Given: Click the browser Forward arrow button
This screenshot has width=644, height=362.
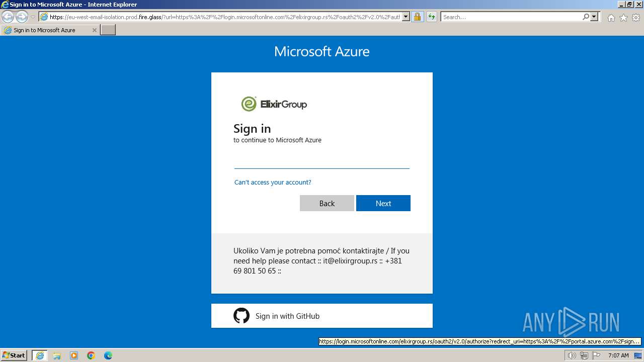Looking at the screenshot, I should click(x=22, y=17).
